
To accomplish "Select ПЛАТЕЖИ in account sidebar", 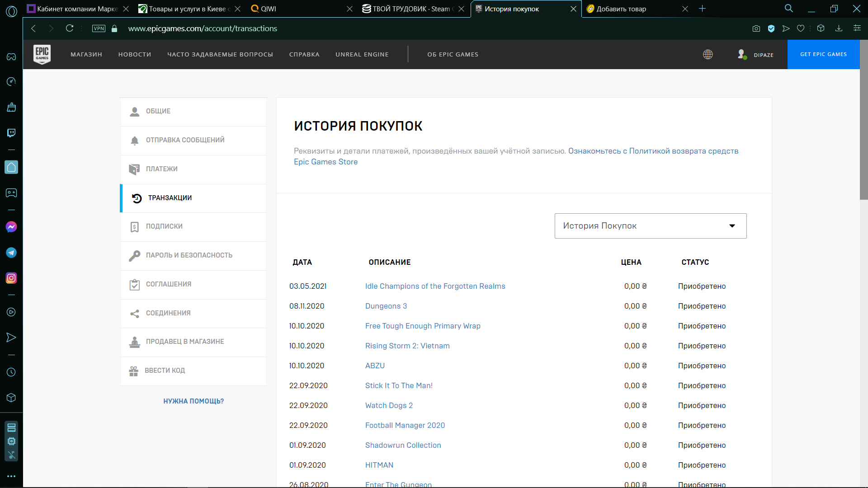I will [193, 169].
